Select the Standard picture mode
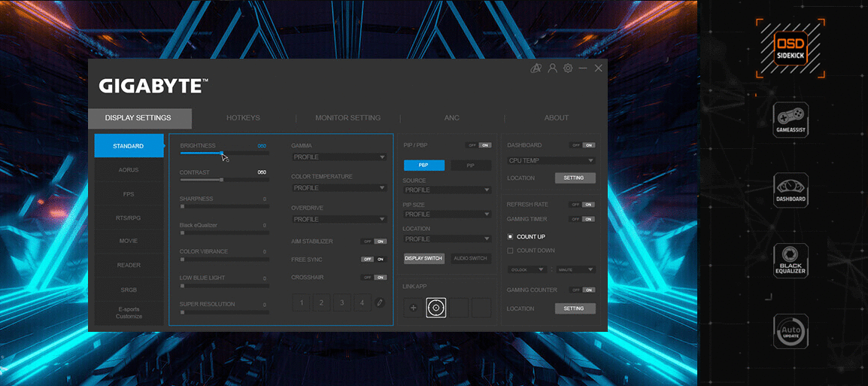The height and width of the screenshot is (386, 868). point(129,146)
